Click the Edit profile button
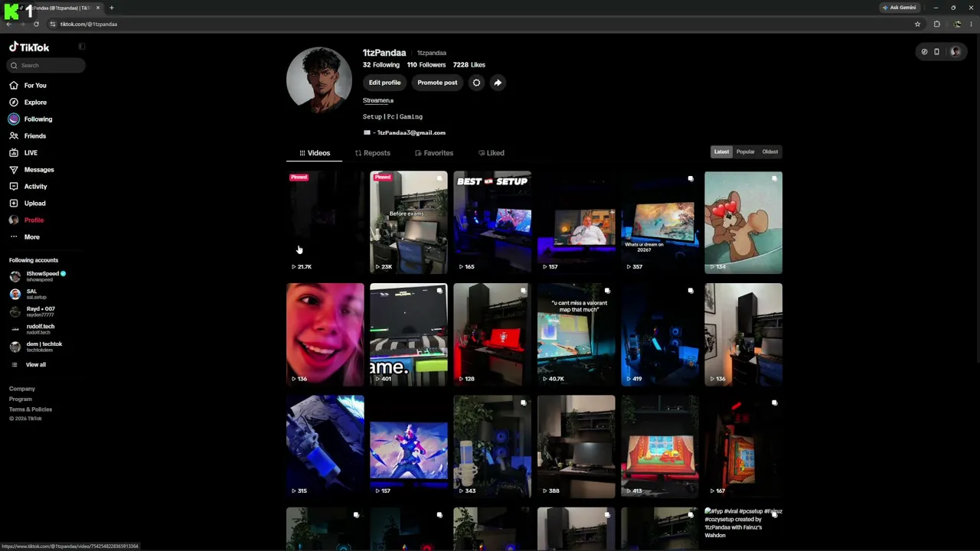This screenshot has height=551, width=980. tap(384, 83)
